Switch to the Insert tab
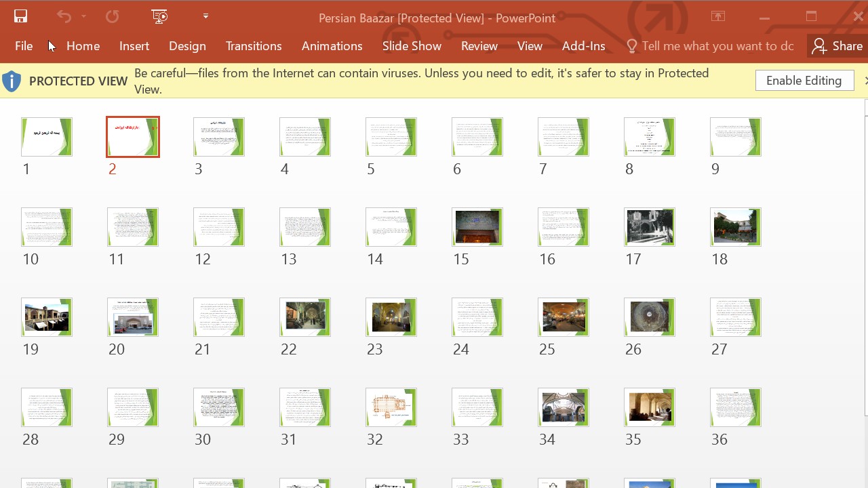868x488 pixels. [134, 46]
